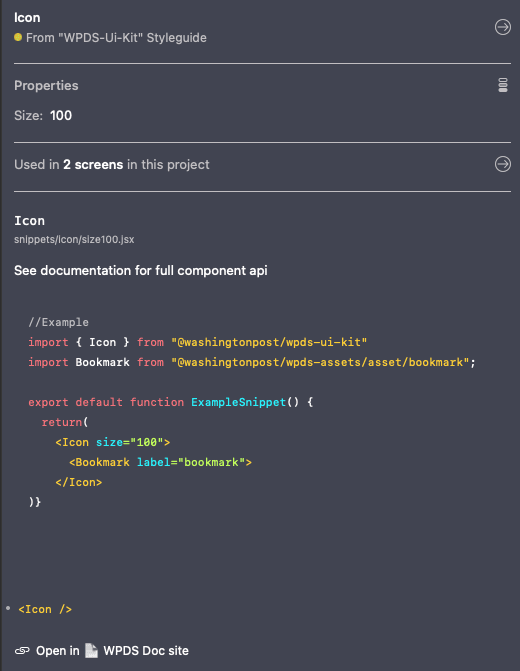
Task: Click the snippets/Icon/size100.jsx file path
Action: 74,239
